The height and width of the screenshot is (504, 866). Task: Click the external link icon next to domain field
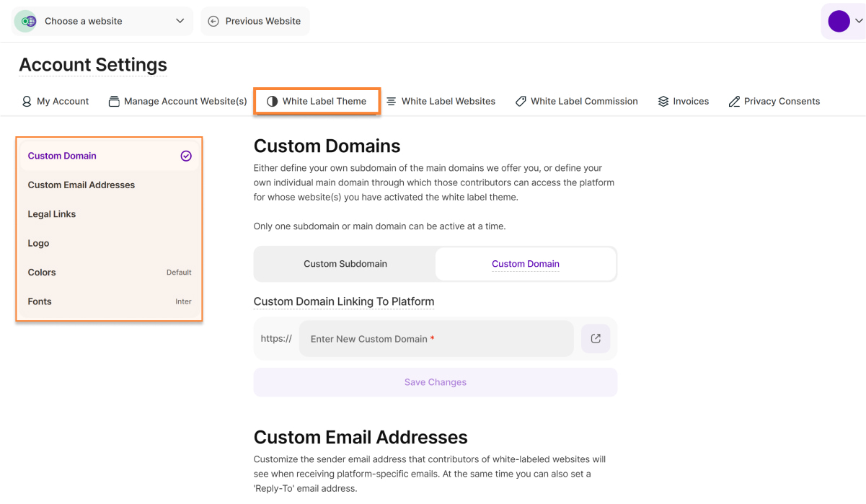coord(596,339)
